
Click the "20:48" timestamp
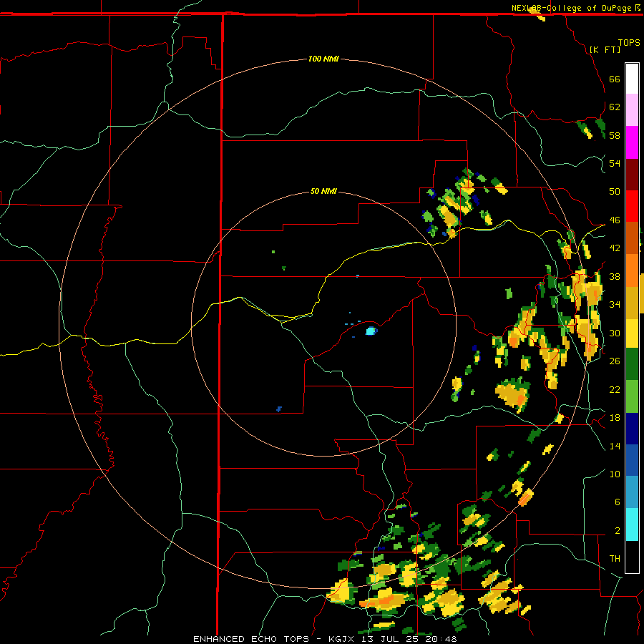441,639
